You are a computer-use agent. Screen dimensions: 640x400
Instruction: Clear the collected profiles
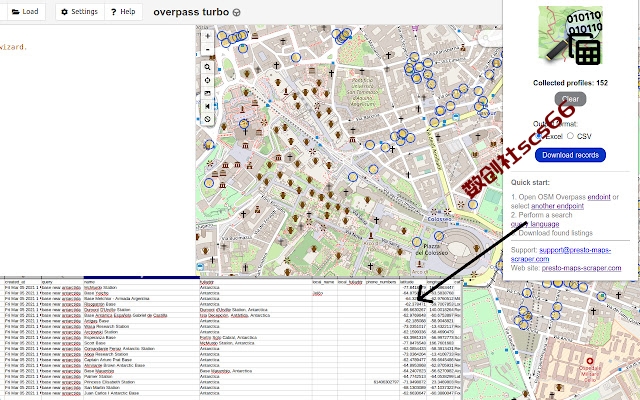(x=570, y=99)
